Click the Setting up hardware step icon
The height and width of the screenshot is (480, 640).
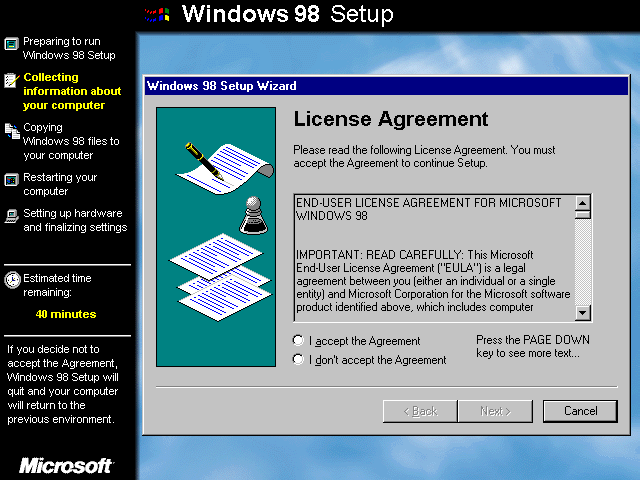point(11,215)
